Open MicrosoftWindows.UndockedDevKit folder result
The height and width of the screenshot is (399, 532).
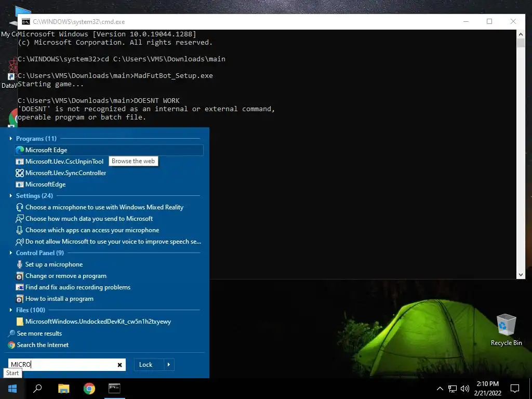[94, 322]
